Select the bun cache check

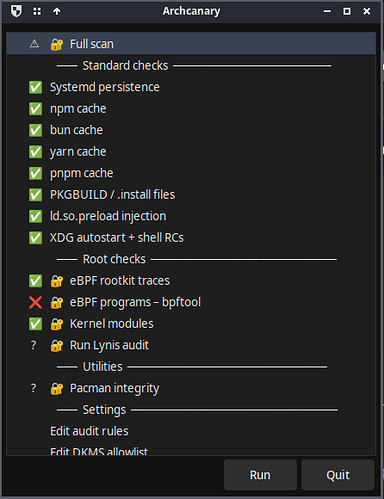[x=191, y=130]
